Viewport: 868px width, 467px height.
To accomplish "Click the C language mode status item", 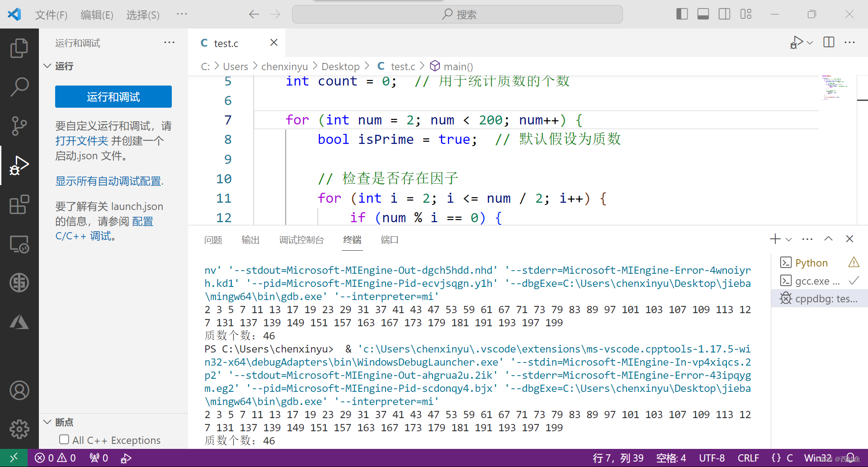I will tap(789, 458).
